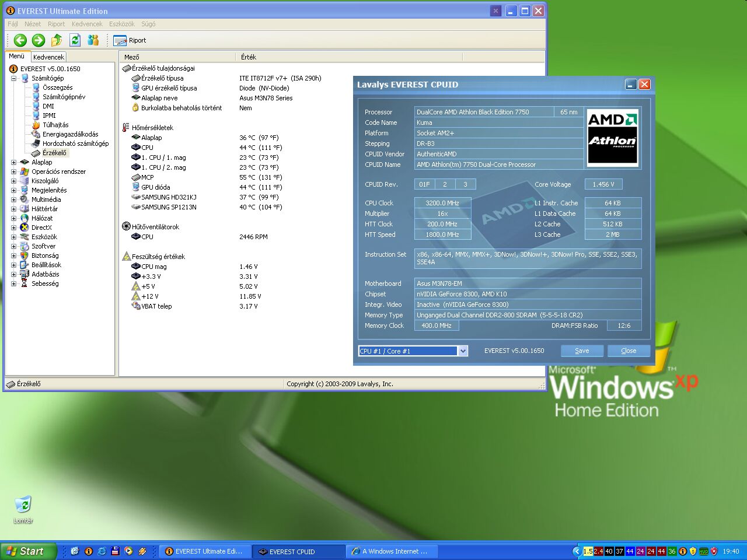Click the Hordozható számítógép laptop icon
Viewport: 747px width, 560px height.
click(x=36, y=143)
